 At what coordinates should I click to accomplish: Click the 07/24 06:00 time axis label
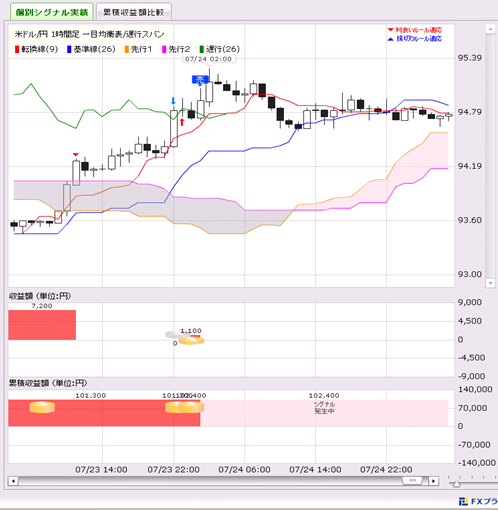coord(244,470)
